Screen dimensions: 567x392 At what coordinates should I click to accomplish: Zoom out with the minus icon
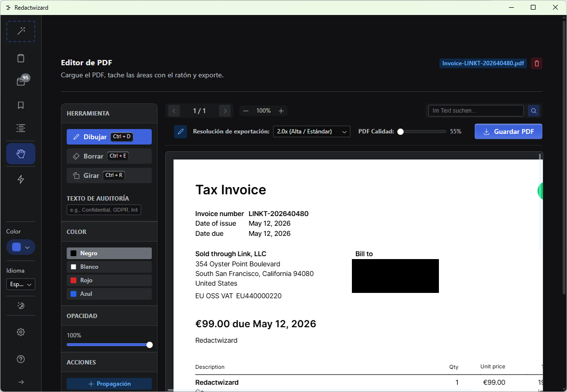[x=246, y=111]
